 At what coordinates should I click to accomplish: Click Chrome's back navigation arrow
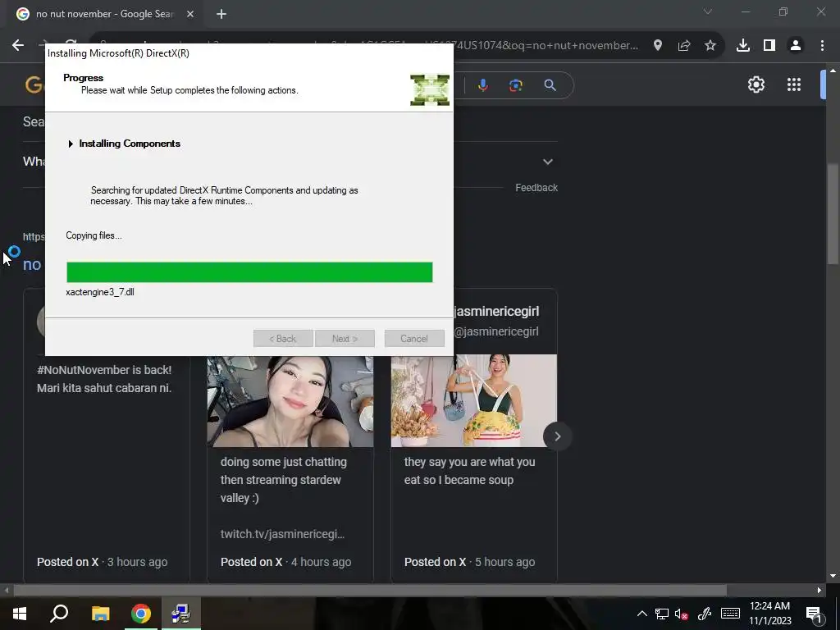coord(18,46)
